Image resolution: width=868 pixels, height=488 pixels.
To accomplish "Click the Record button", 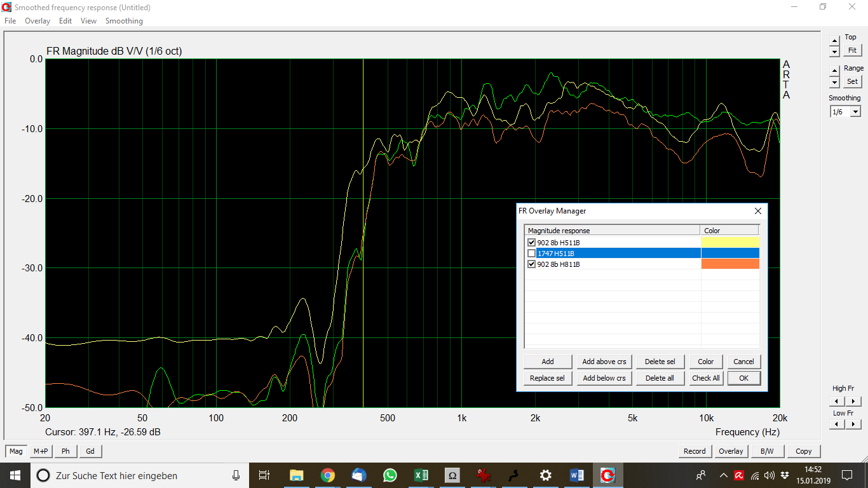I will pos(695,451).
